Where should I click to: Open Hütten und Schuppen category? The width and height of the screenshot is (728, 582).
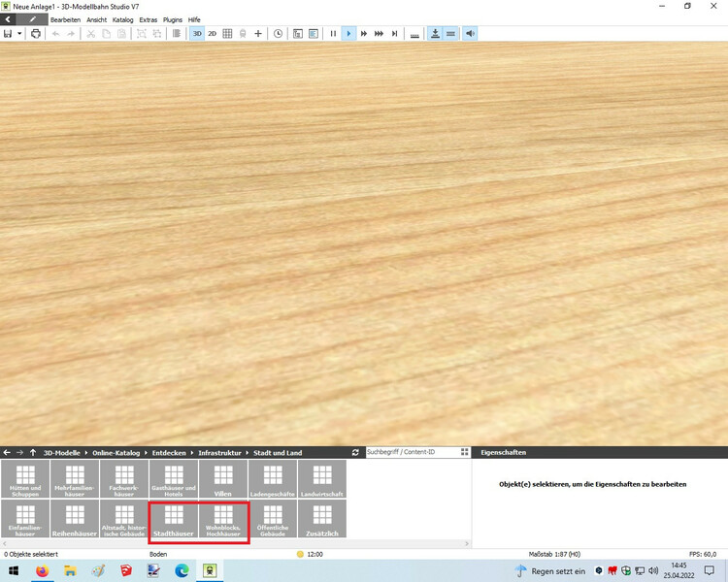pyautogui.click(x=25, y=479)
